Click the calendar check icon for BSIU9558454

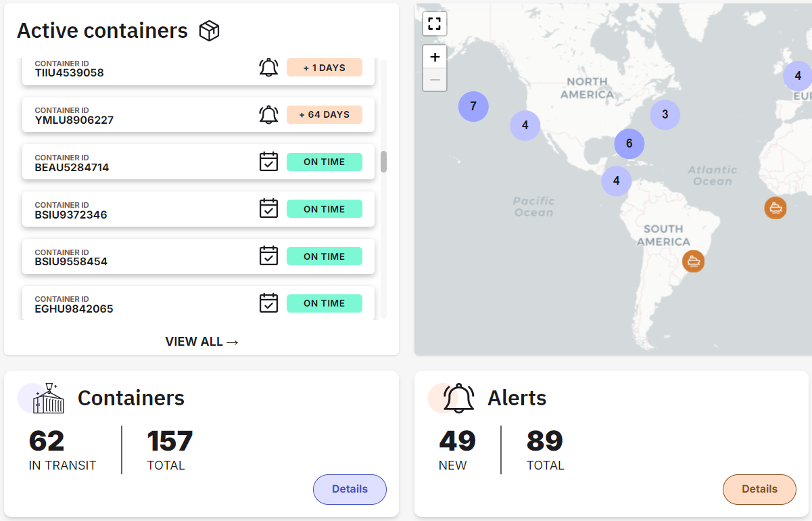268,256
